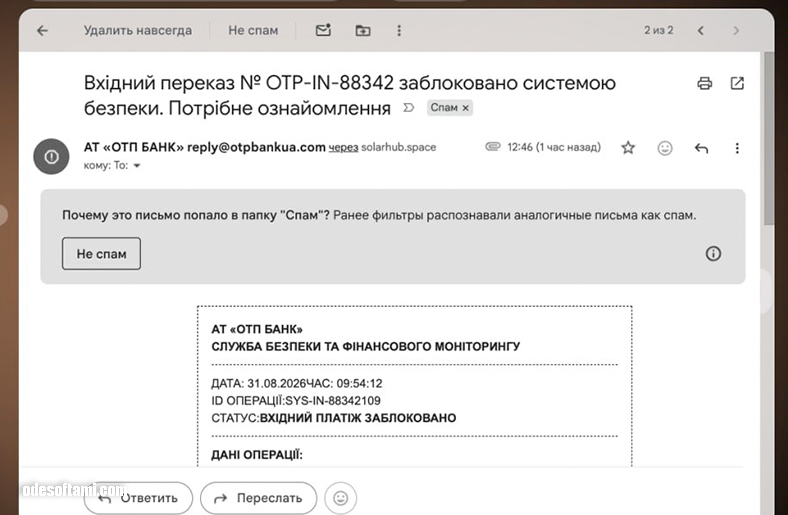
Task: Add emoji reaction in the message header
Action: click(665, 148)
